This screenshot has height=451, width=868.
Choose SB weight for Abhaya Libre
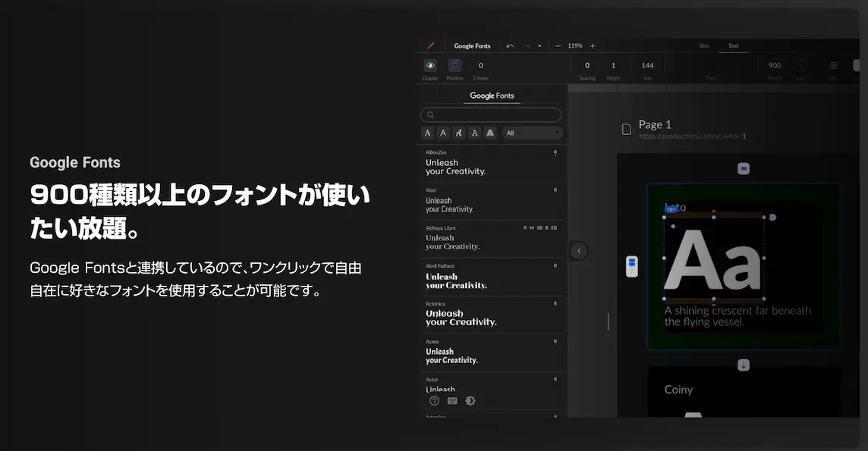point(539,227)
